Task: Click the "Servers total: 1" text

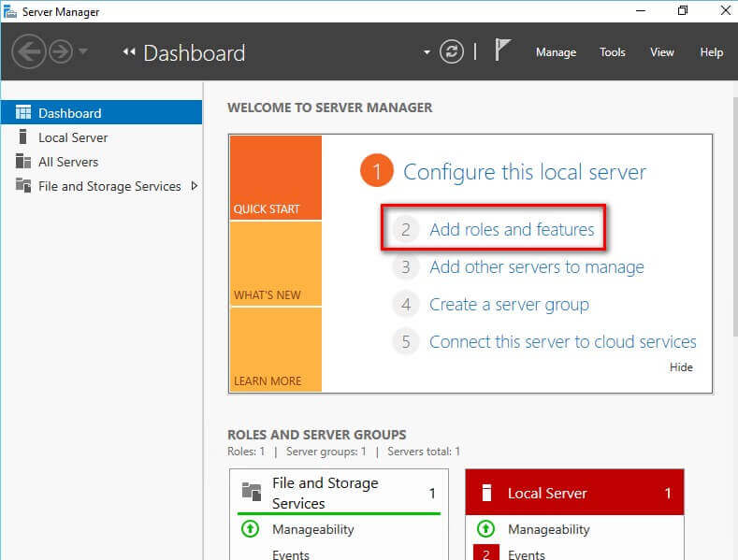Action: point(424,452)
